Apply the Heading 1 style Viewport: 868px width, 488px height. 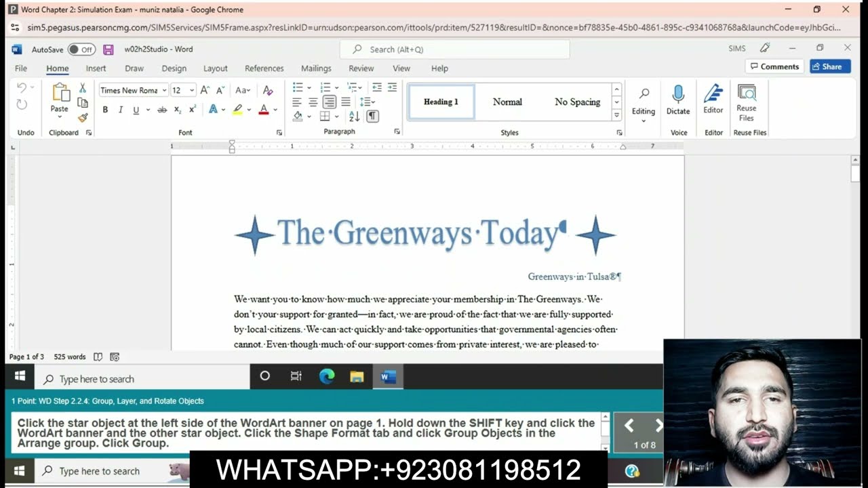[441, 102]
